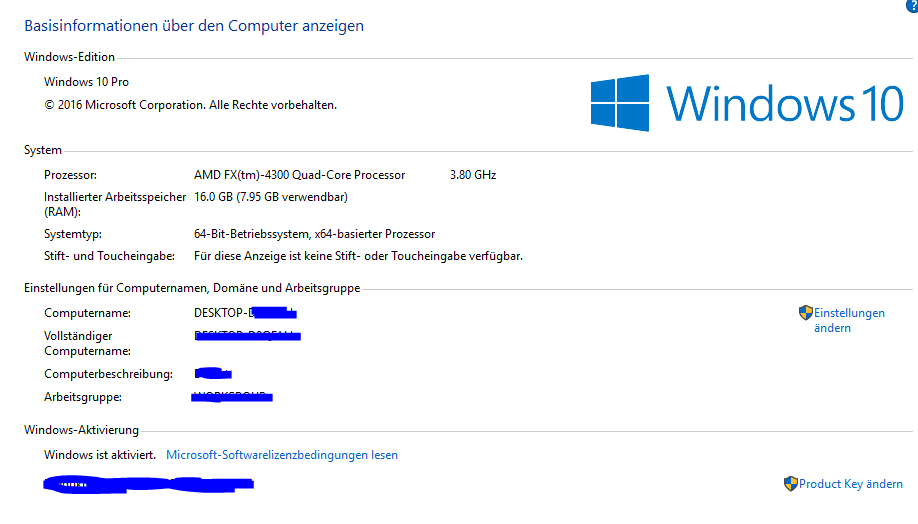Viewport: 918px width, 524px height.
Task: Click the AMD FX(tm)-4300 processor name
Action: click(x=299, y=175)
